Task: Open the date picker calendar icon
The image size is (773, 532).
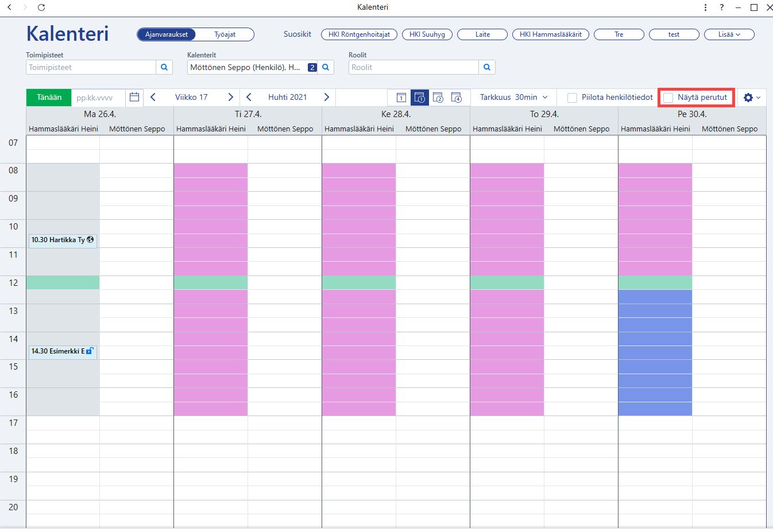Action: coord(134,97)
